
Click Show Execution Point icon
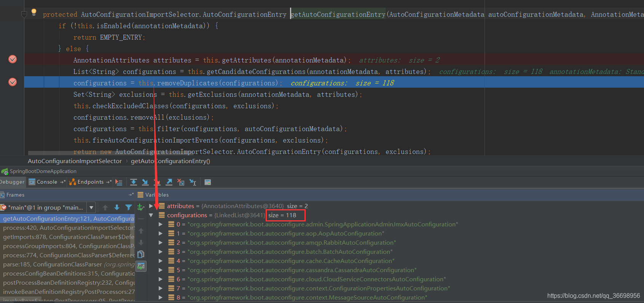click(x=119, y=182)
